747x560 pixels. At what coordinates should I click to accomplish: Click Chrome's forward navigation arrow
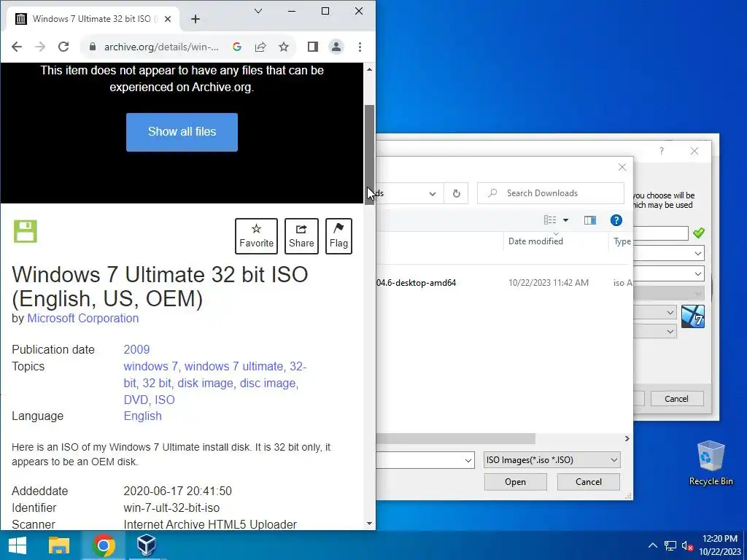(x=40, y=47)
